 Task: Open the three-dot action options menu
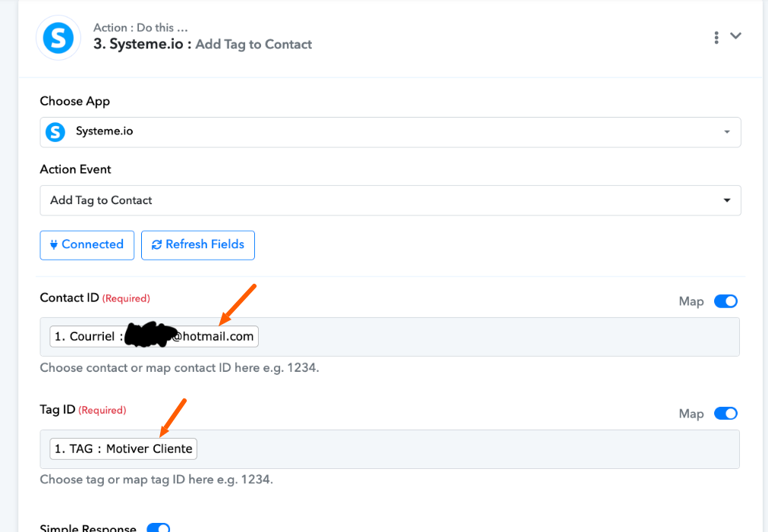tap(716, 38)
